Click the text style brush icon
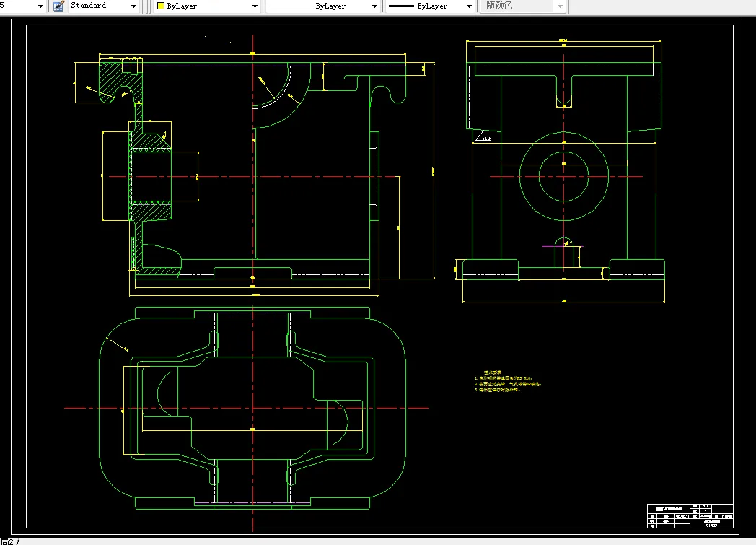This screenshot has height=545, width=756. coord(59,6)
